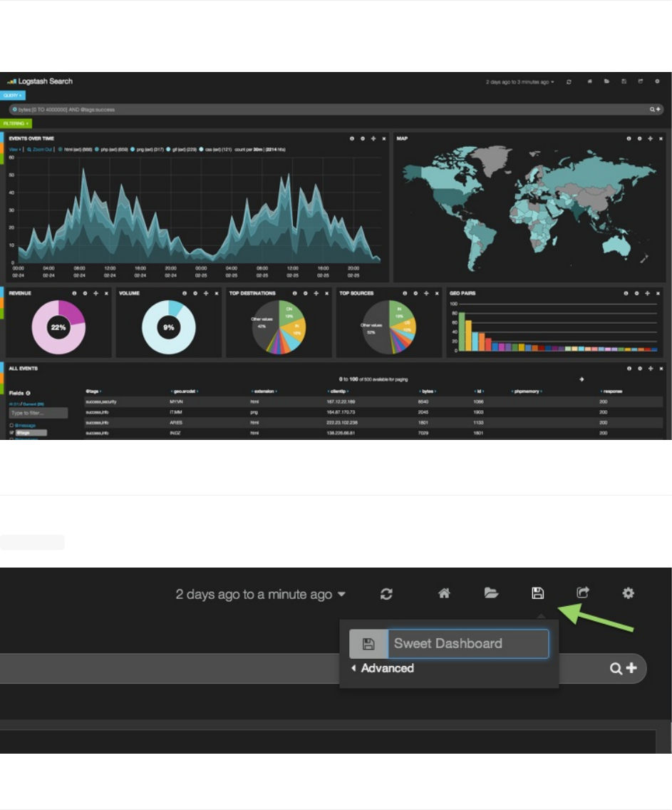Add a query with plus icon
Image resolution: width=672 pixels, height=810 pixels.
tap(631, 668)
